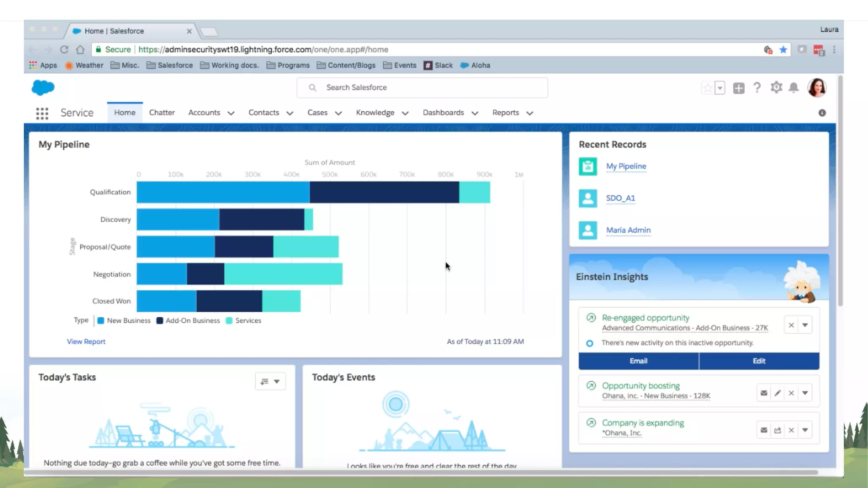This screenshot has width=868, height=488.
Task: Click the New Business color swatch
Action: (x=101, y=321)
